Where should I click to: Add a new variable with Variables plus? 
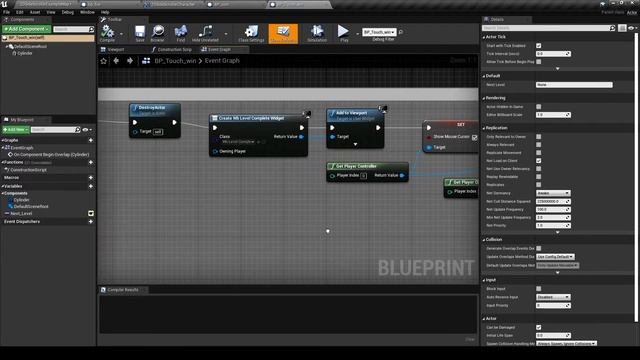click(x=91, y=186)
